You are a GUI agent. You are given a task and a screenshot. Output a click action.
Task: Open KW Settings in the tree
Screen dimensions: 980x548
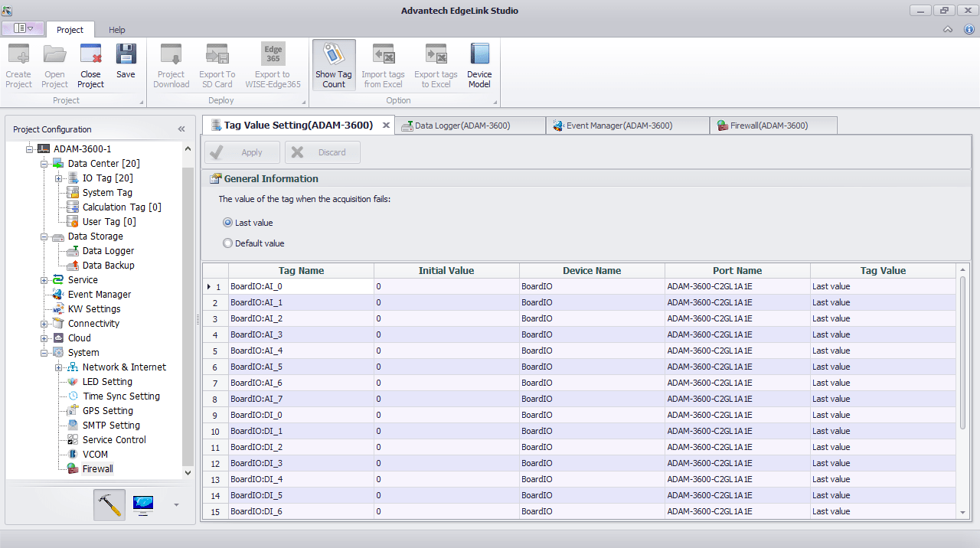(94, 308)
